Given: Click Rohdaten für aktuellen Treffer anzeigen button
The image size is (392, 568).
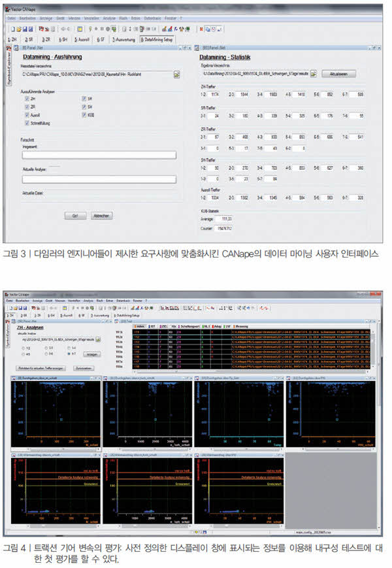Looking at the screenshot, I should [x=41, y=368].
